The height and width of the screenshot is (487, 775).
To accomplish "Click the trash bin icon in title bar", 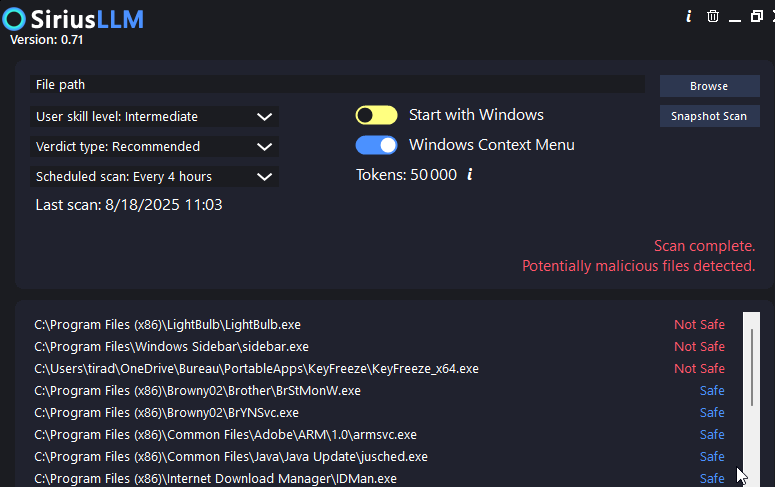I will [x=713, y=16].
